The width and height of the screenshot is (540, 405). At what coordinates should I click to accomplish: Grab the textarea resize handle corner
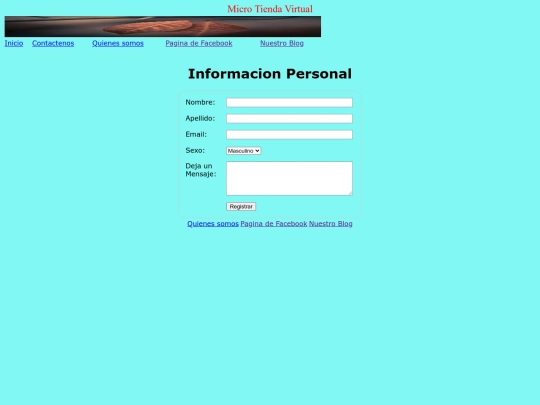click(351, 194)
